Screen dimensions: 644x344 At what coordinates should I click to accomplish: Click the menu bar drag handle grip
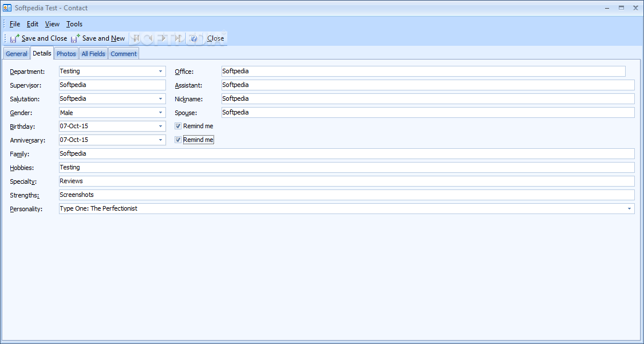click(x=5, y=24)
